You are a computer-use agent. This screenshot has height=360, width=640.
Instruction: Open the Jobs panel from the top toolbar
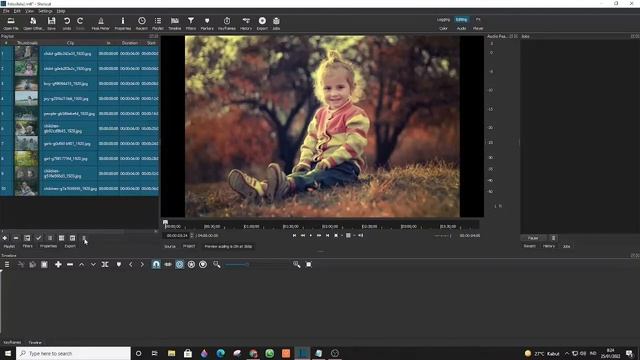click(276, 23)
